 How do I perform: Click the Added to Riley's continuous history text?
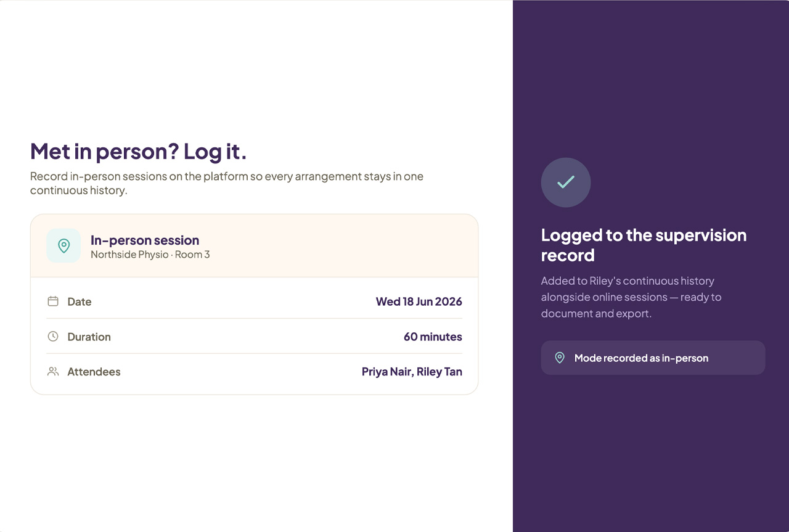[631, 297]
